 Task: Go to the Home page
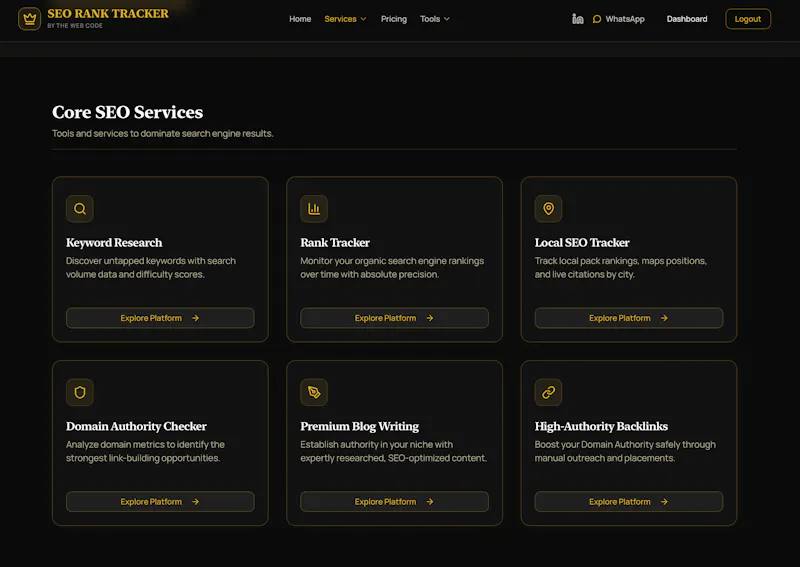(300, 19)
